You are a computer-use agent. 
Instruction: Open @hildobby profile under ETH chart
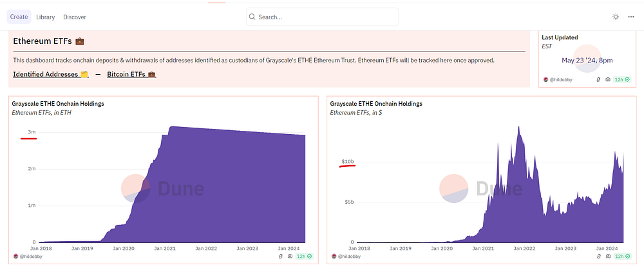(28, 257)
